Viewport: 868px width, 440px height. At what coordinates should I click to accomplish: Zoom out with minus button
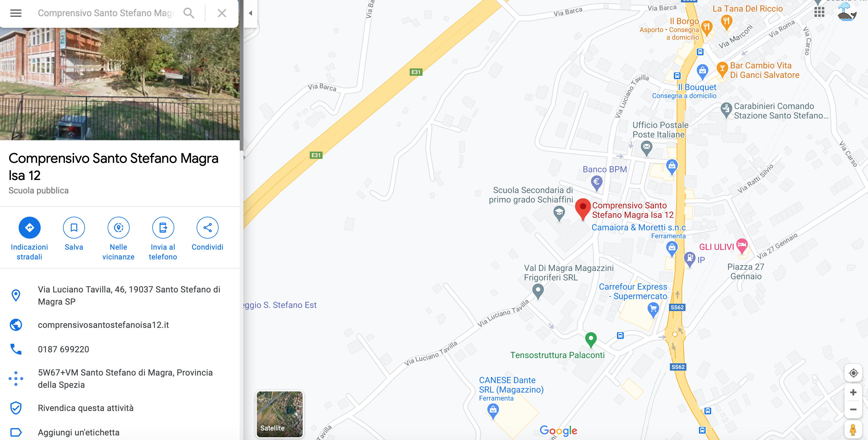pos(853,409)
